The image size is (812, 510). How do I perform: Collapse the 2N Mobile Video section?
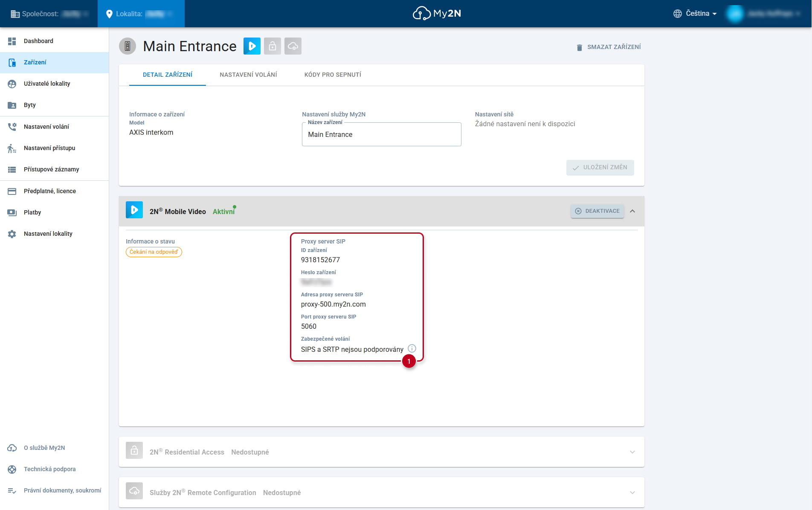tap(632, 211)
